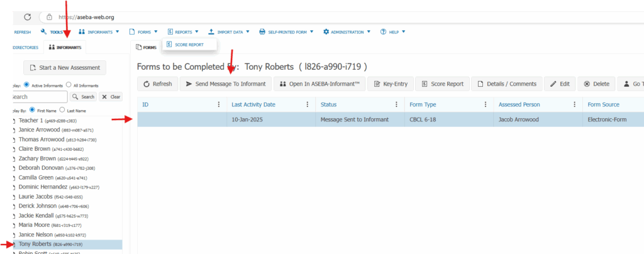This screenshot has width=644, height=254.
Task: Select the Active Informants radio button
Action: click(x=26, y=86)
